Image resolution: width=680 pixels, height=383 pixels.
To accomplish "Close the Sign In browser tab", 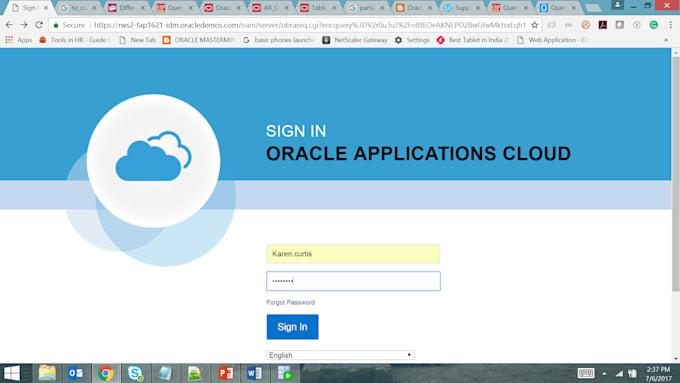I will (46, 8).
